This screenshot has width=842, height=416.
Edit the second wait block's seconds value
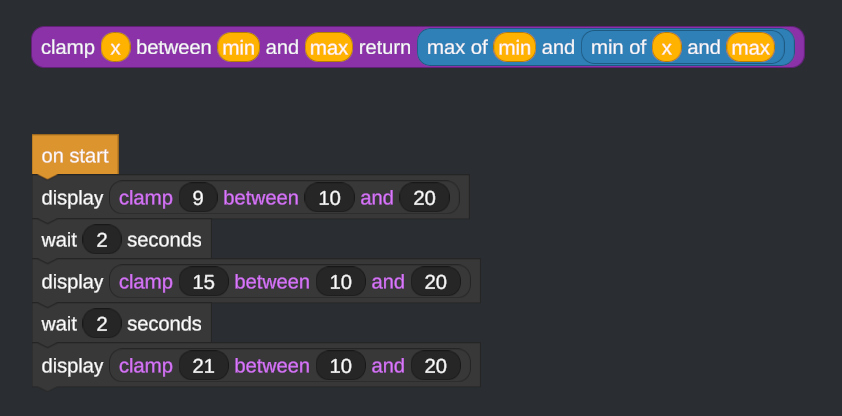102,324
